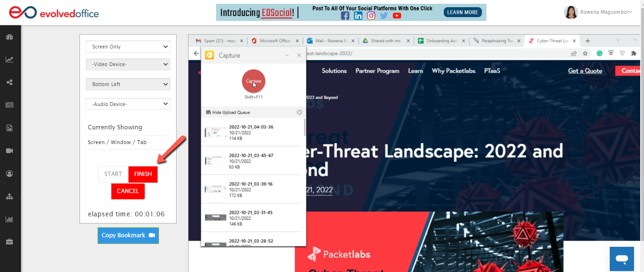The image size is (644, 272).
Task: Click the YouTube icon in the banner
Action: point(397,16)
